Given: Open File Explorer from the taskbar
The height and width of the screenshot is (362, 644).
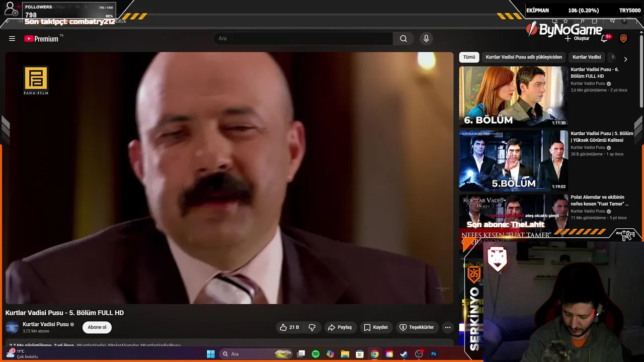Looking at the screenshot, I should [x=345, y=354].
